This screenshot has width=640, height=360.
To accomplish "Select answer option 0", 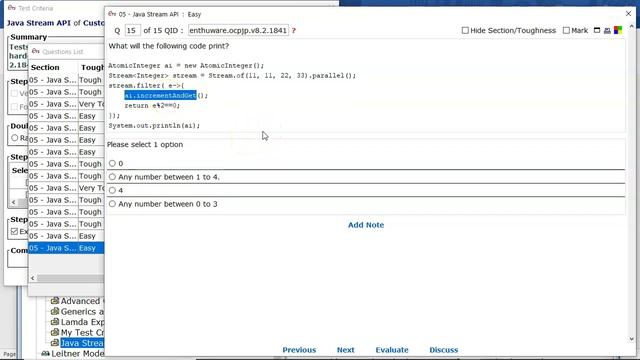I will (112, 163).
